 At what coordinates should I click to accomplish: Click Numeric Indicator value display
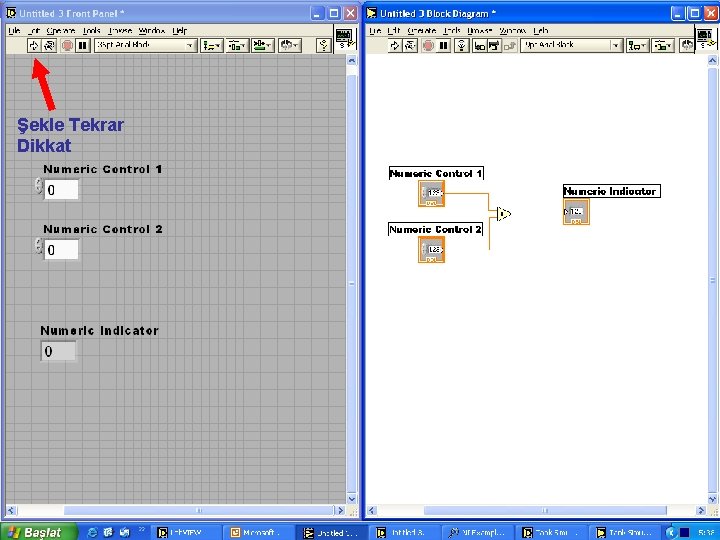[58, 351]
